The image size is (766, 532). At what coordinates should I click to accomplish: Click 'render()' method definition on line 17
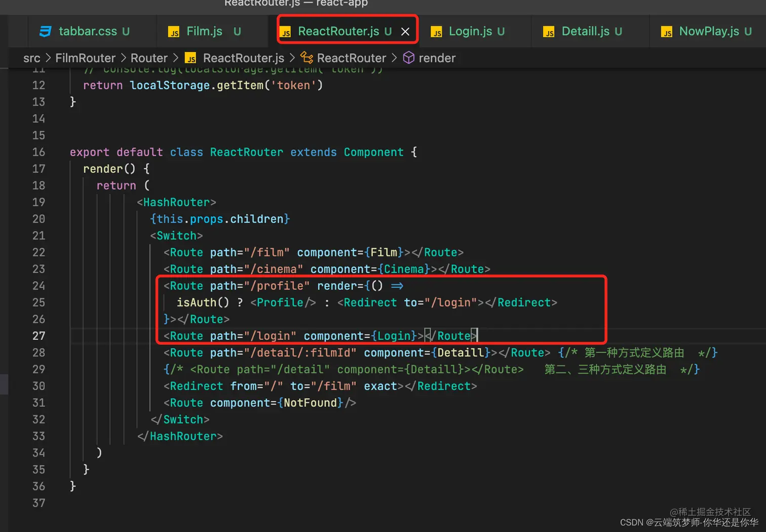[109, 169]
